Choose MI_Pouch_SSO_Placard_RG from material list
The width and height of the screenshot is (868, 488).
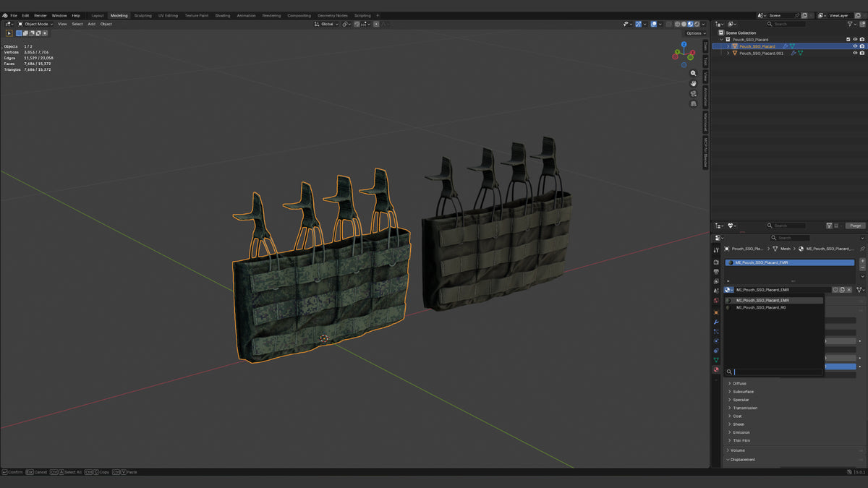click(x=773, y=307)
